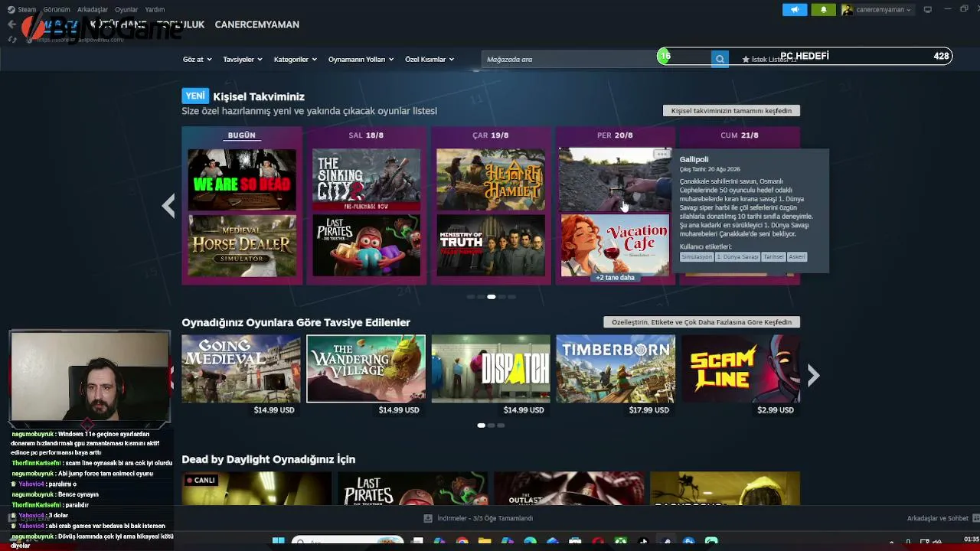Open the Going Medieval game card
Screen dimensions: 980x551
tap(241, 369)
